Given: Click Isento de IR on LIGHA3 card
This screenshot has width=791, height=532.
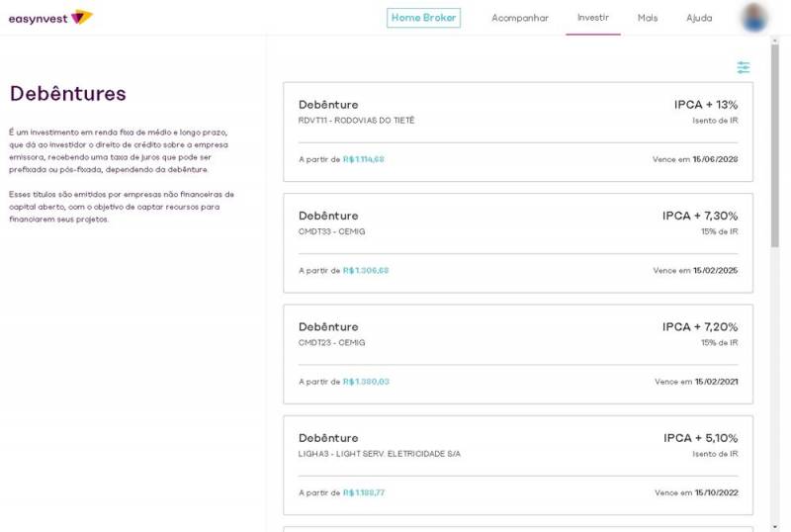Looking at the screenshot, I should tap(715, 454).
